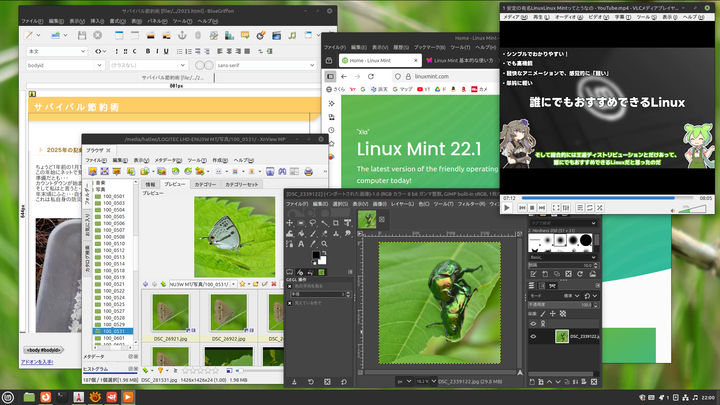720x405 pixels.
Task: Toggle fullscreen in VLC controls
Action: [x=556, y=208]
